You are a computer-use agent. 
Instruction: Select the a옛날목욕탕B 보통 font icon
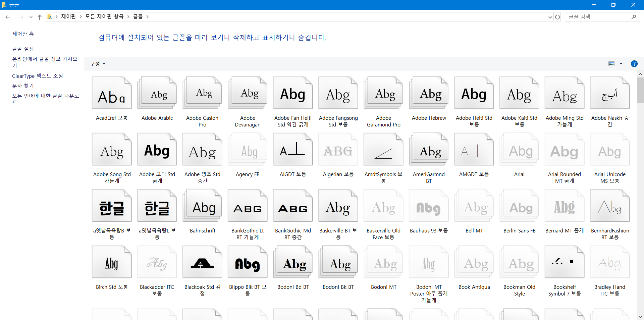pos(112,206)
